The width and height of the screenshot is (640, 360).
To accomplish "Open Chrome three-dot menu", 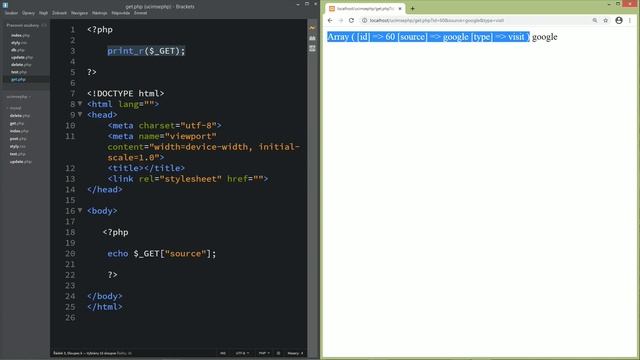I will 630,20.
